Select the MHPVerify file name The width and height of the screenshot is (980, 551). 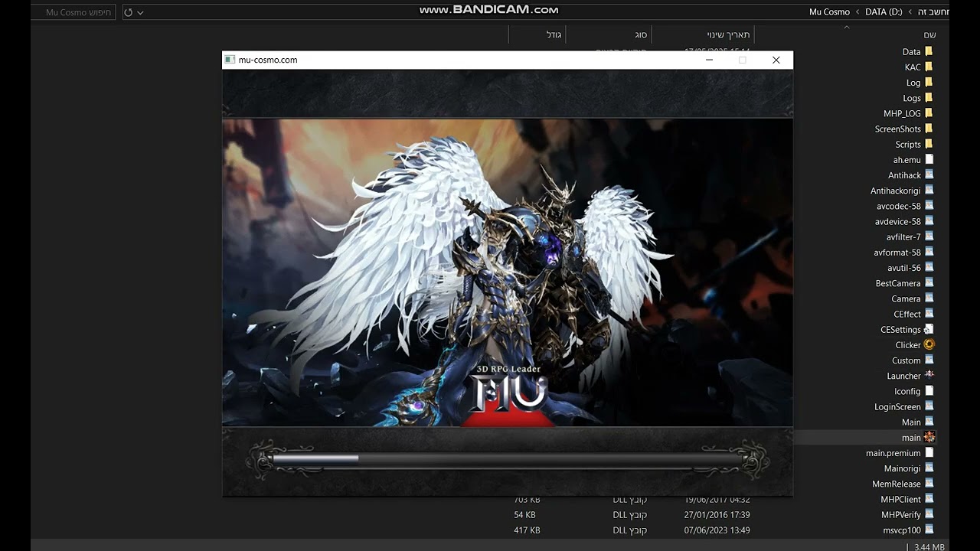901,514
